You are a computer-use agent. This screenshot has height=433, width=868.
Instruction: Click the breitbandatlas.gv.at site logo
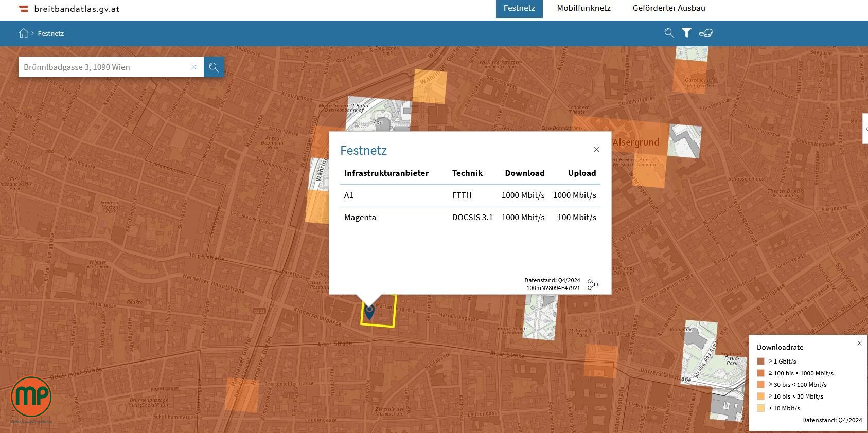point(77,9)
